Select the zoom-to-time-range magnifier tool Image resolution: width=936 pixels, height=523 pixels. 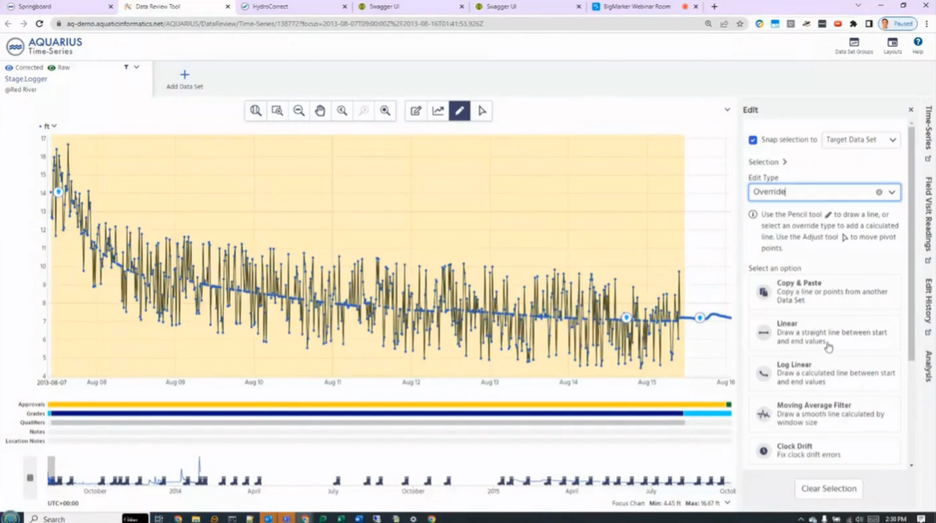[255, 110]
